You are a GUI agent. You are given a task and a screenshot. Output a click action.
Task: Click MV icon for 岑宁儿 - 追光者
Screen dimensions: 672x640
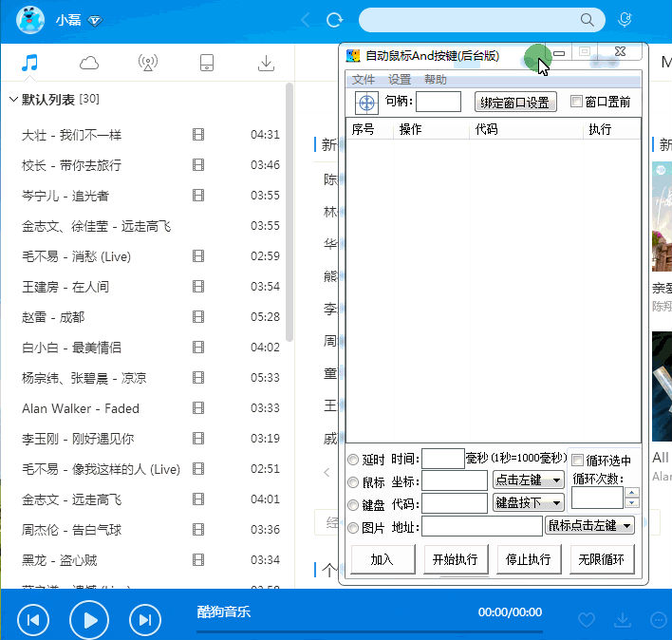[198, 196]
